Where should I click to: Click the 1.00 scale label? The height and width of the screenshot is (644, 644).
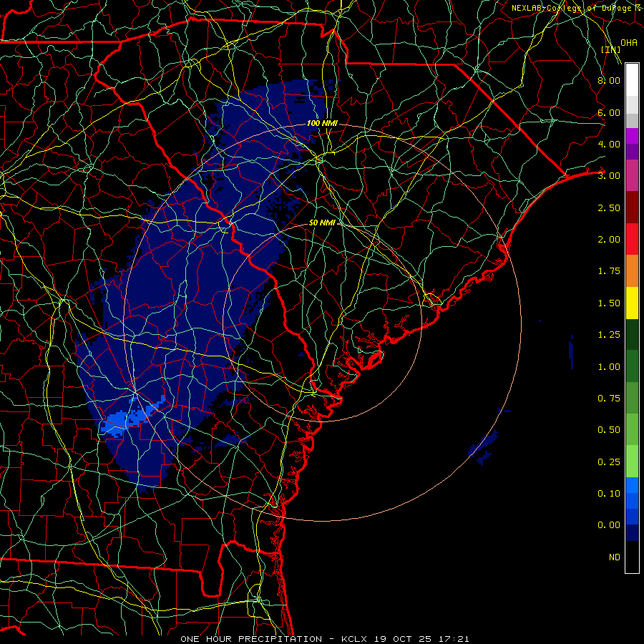pyautogui.click(x=609, y=367)
